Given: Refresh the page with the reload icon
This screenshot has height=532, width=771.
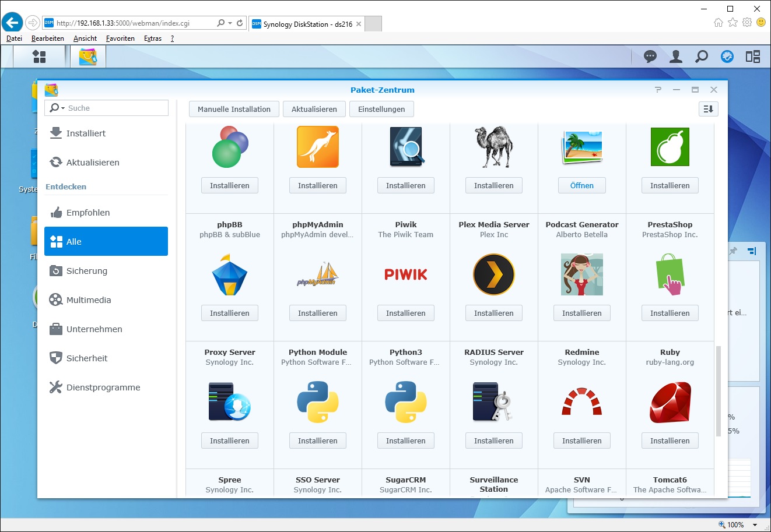Looking at the screenshot, I should [x=240, y=23].
